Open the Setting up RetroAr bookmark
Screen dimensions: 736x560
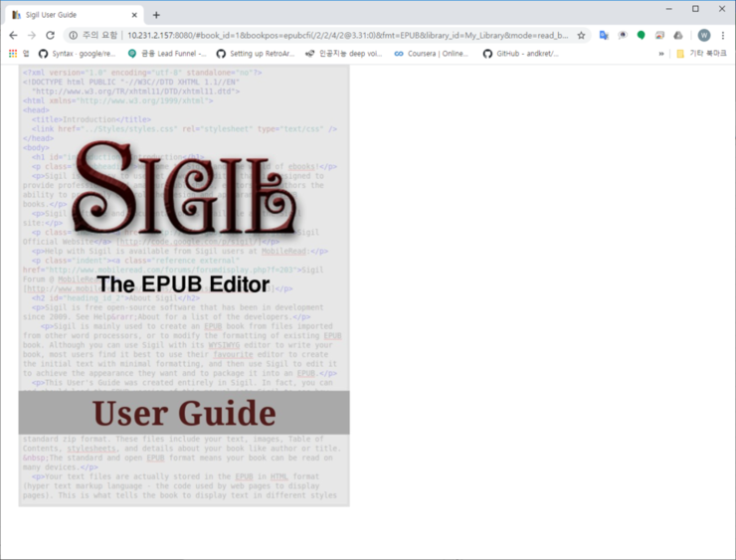pos(256,54)
